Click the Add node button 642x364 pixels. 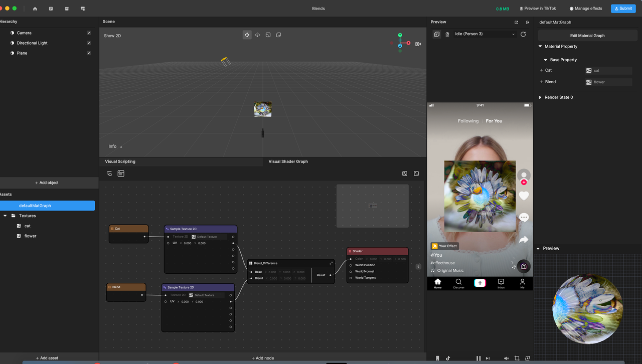pyautogui.click(x=263, y=358)
